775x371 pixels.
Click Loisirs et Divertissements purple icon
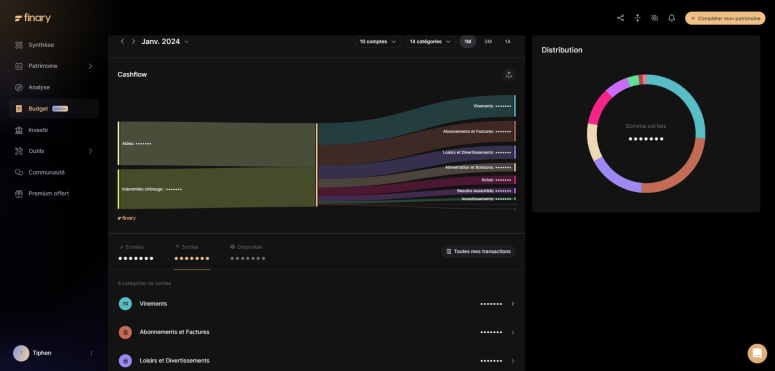[x=125, y=361]
